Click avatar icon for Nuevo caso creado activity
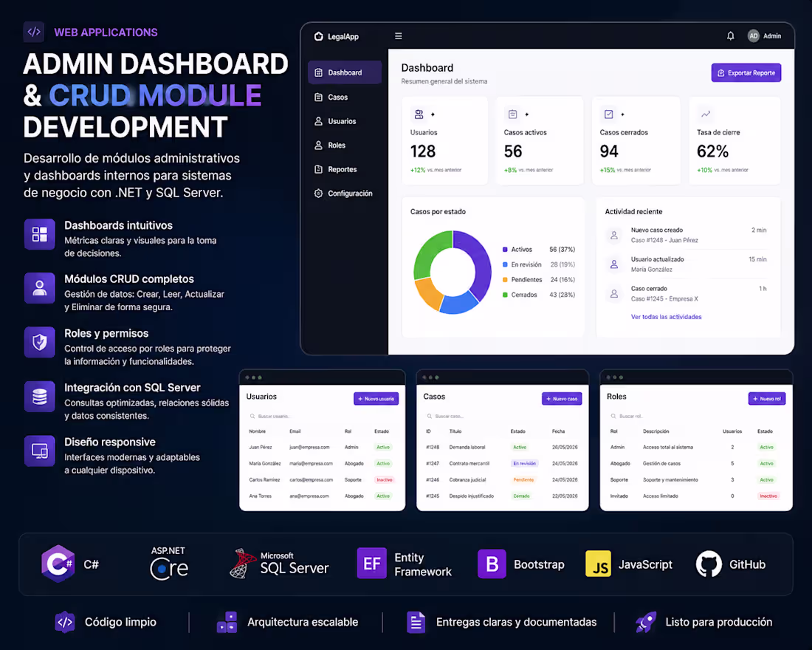Viewport: 812px width, 650px height. click(613, 236)
